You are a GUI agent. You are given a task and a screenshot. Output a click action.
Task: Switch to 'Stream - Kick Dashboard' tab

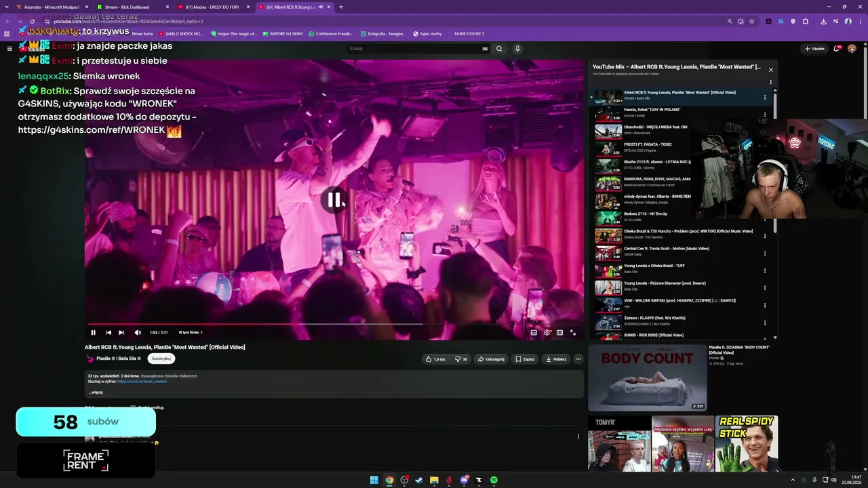click(x=132, y=7)
